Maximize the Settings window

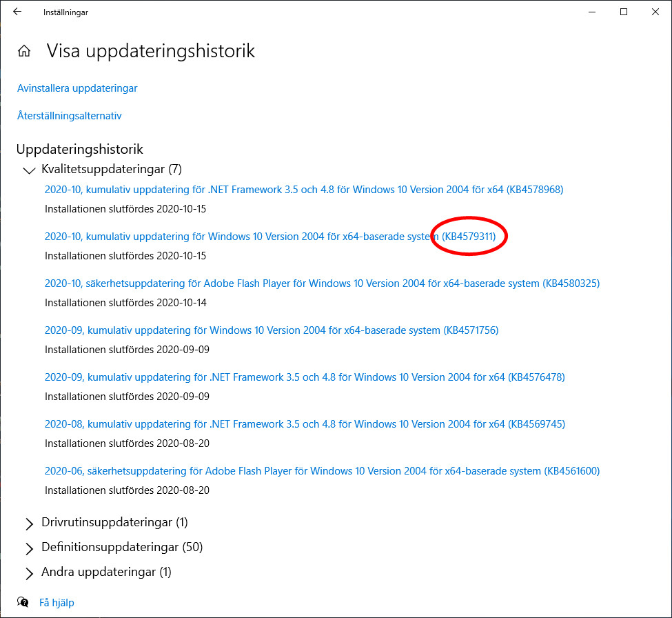(x=623, y=12)
